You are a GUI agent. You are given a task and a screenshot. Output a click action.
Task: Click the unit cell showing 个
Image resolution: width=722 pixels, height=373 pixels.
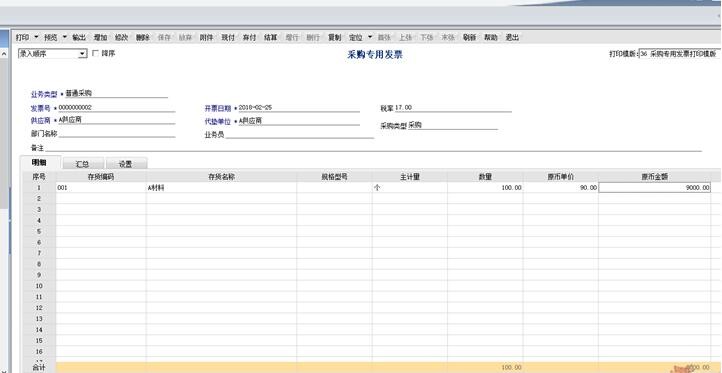coord(410,187)
